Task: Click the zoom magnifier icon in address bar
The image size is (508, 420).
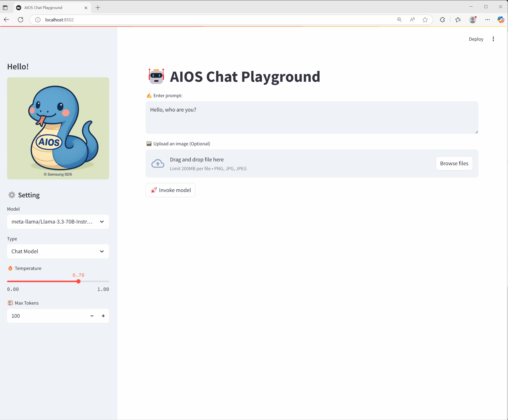Action: tap(399, 20)
